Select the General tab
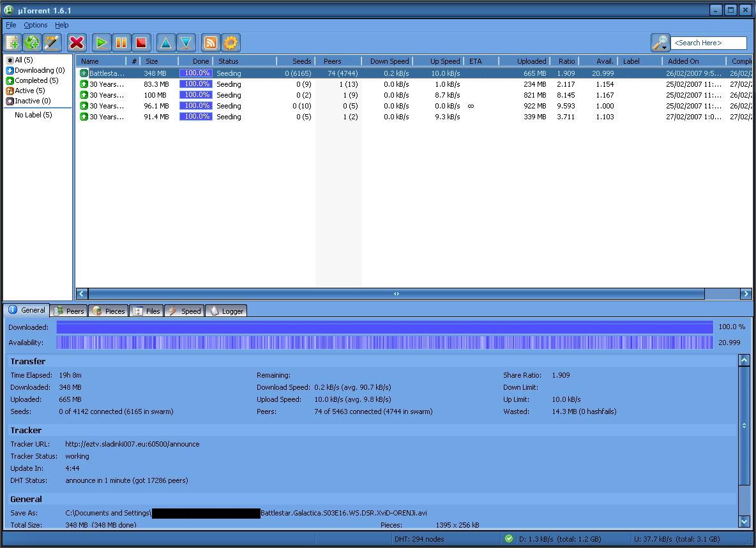Viewport: 756px width, 548px height. pyautogui.click(x=27, y=310)
